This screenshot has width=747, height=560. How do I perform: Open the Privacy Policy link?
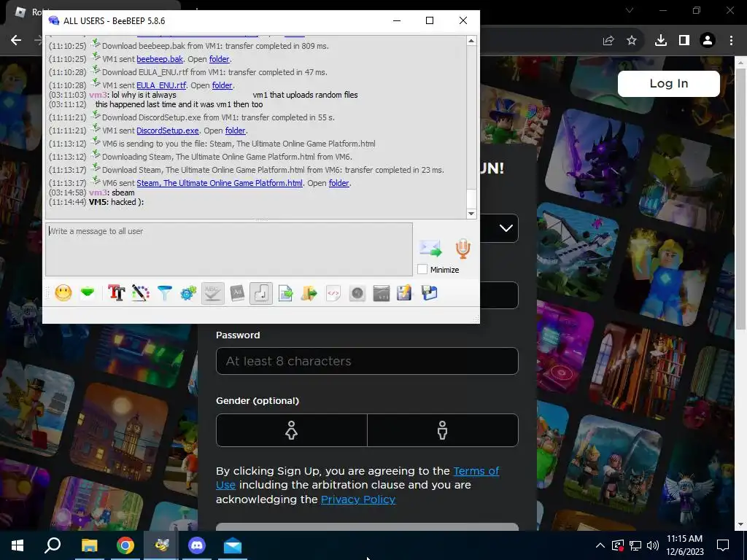coord(358,499)
